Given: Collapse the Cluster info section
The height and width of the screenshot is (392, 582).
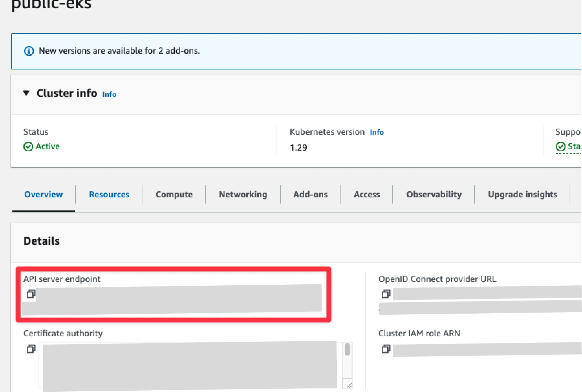Looking at the screenshot, I should 26,93.
